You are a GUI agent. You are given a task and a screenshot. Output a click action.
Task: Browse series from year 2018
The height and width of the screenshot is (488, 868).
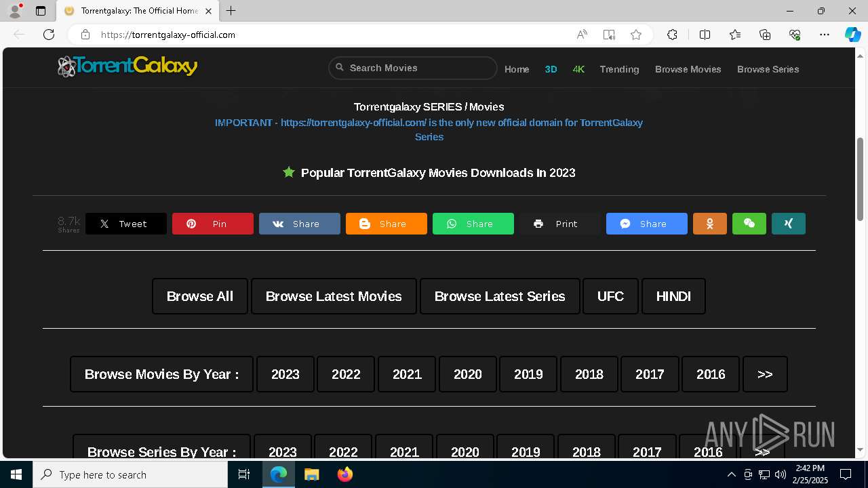587,447
